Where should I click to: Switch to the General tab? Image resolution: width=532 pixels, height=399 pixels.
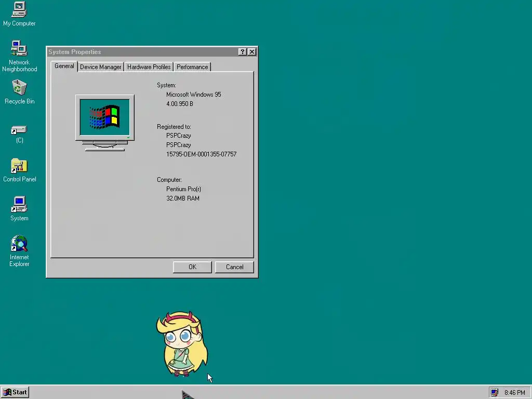pyautogui.click(x=64, y=66)
